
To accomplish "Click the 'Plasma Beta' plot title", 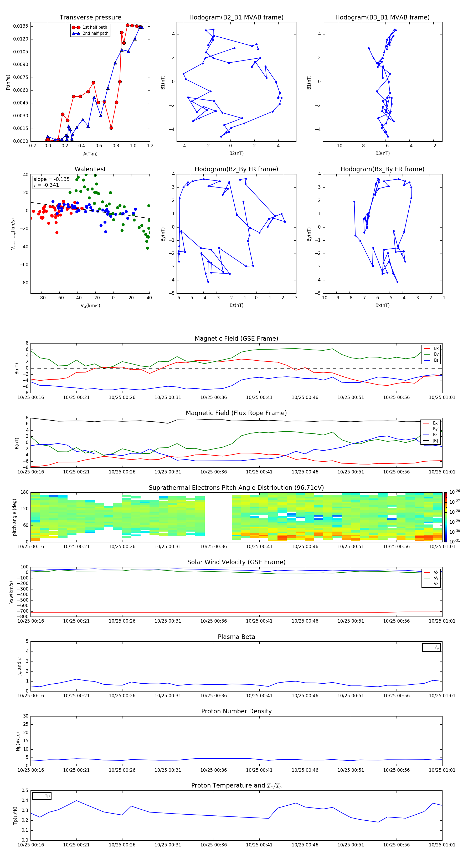I will [236, 637].
